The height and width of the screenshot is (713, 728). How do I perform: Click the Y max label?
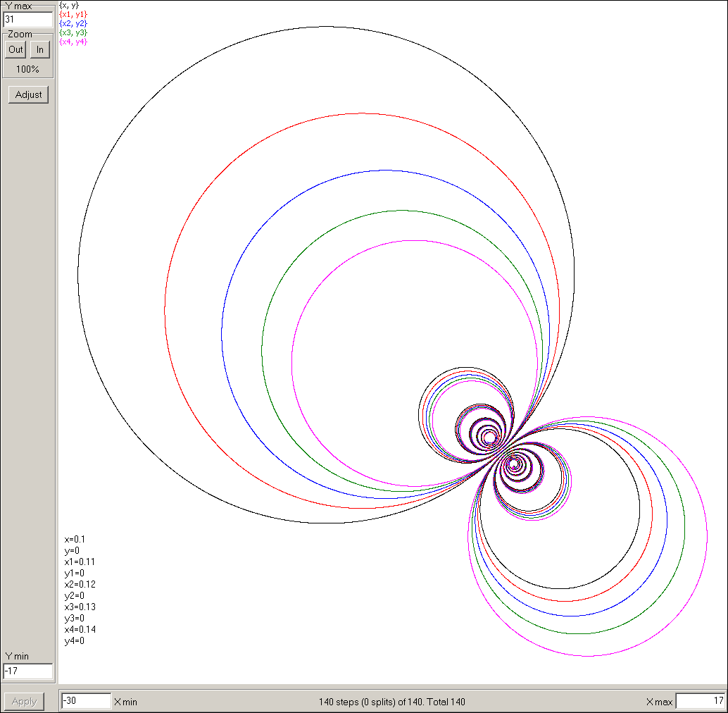tap(18, 6)
